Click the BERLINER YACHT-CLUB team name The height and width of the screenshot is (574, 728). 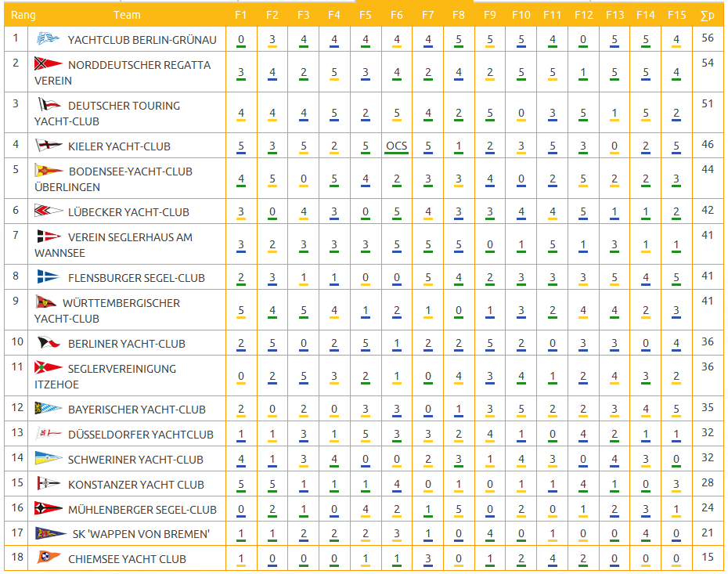tap(127, 344)
